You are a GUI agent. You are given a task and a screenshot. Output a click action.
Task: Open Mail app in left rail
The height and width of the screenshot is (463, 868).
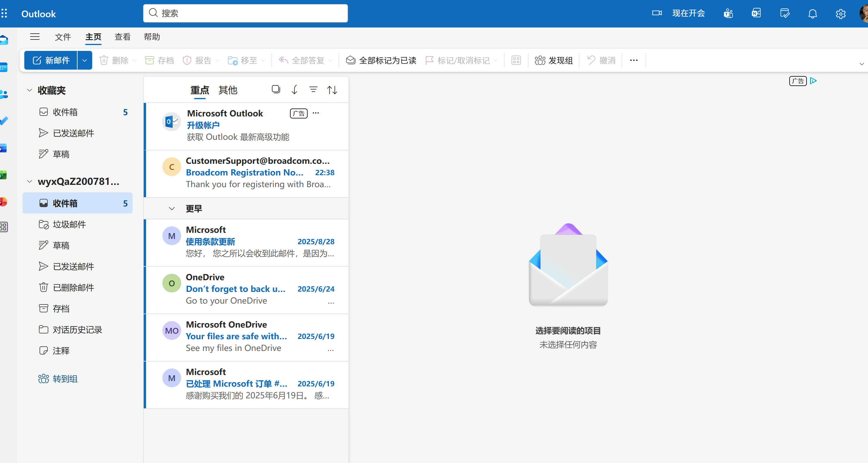point(4,40)
